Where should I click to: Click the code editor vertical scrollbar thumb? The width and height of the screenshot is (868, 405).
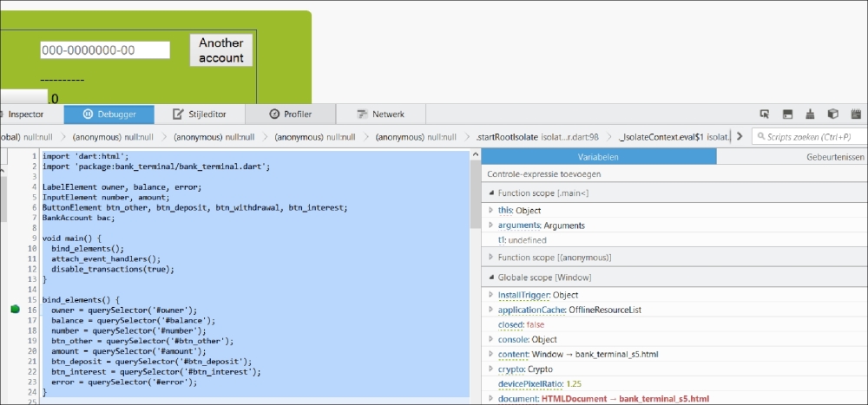click(476, 195)
